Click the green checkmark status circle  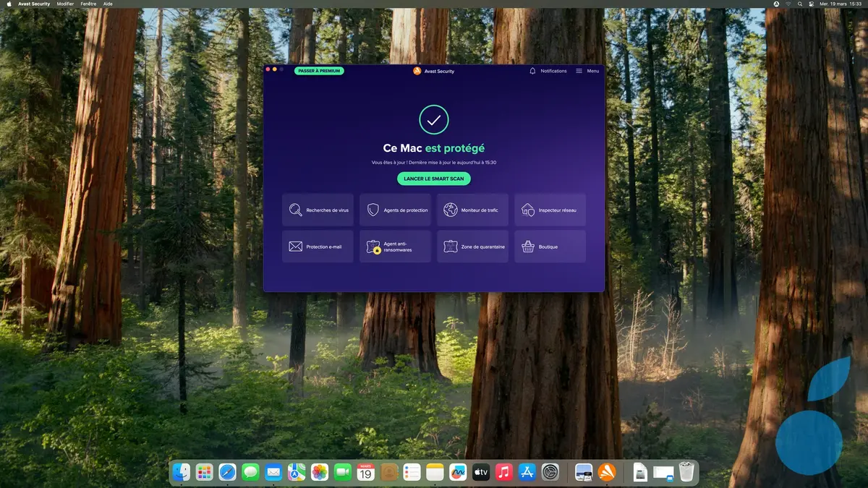pyautogui.click(x=434, y=119)
